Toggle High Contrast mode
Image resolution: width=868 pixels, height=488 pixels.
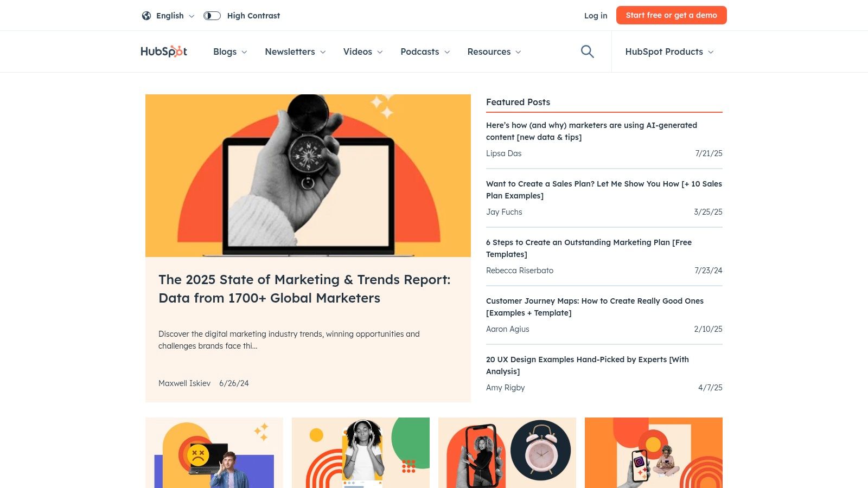tap(212, 16)
